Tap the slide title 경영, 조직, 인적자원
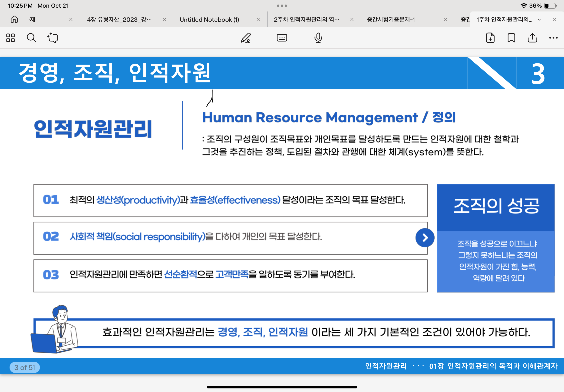 114,73
